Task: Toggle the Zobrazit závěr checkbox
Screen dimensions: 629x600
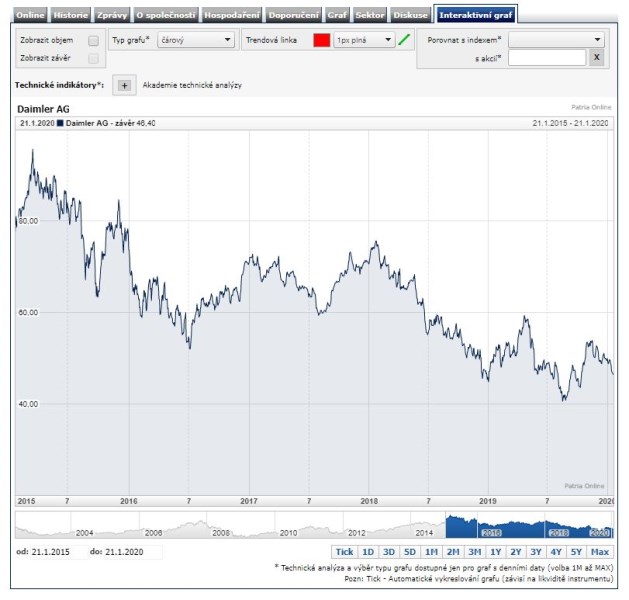Action: pos(93,57)
